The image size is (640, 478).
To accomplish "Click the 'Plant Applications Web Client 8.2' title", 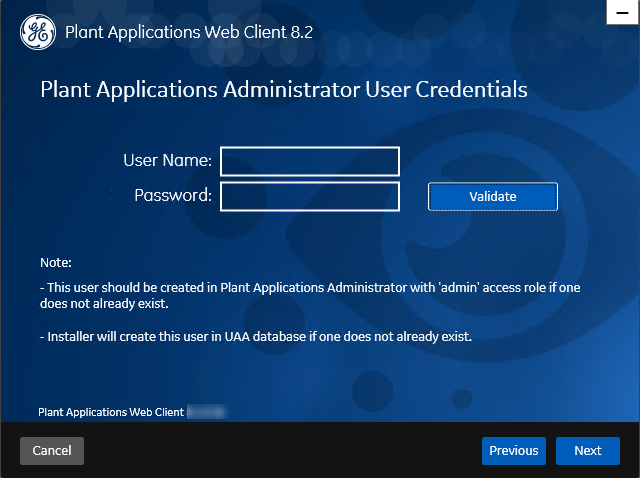I will click(x=189, y=32).
